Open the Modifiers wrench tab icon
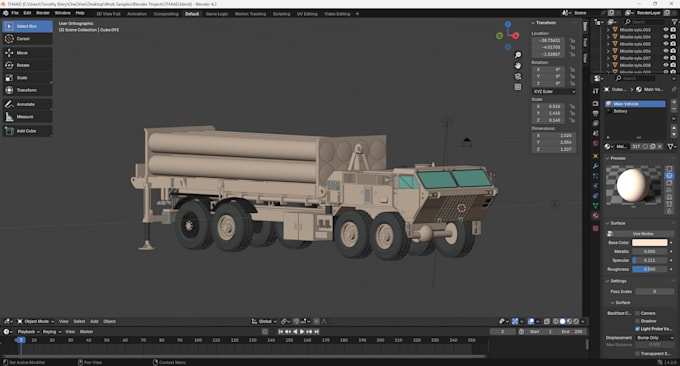This screenshot has height=366, width=680. tap(595, 166)
